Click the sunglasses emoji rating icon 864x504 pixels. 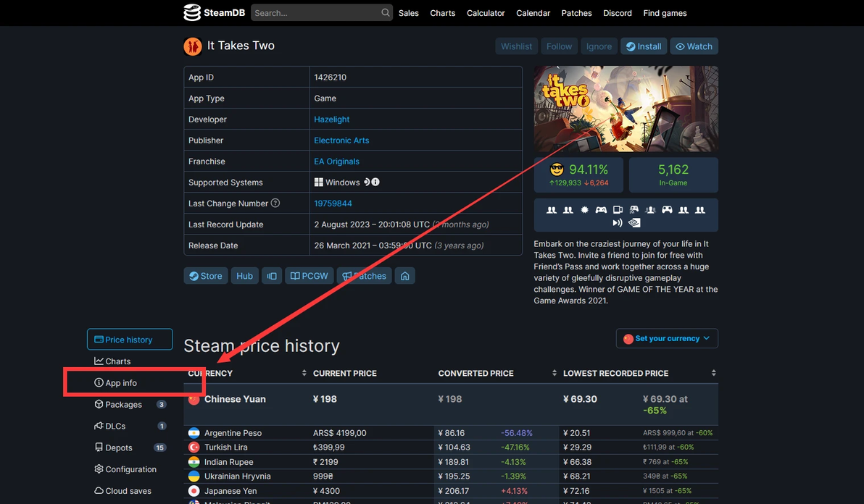pos(557,169)
